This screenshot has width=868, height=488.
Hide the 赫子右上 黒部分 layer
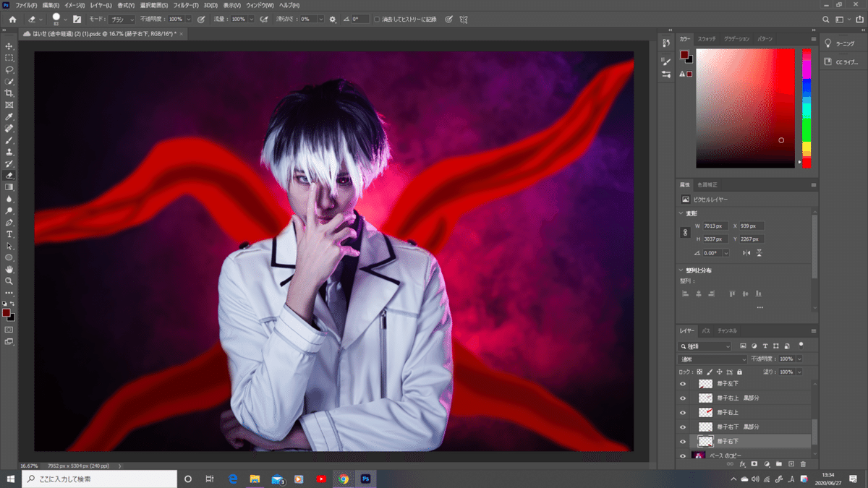click(683, 398)
